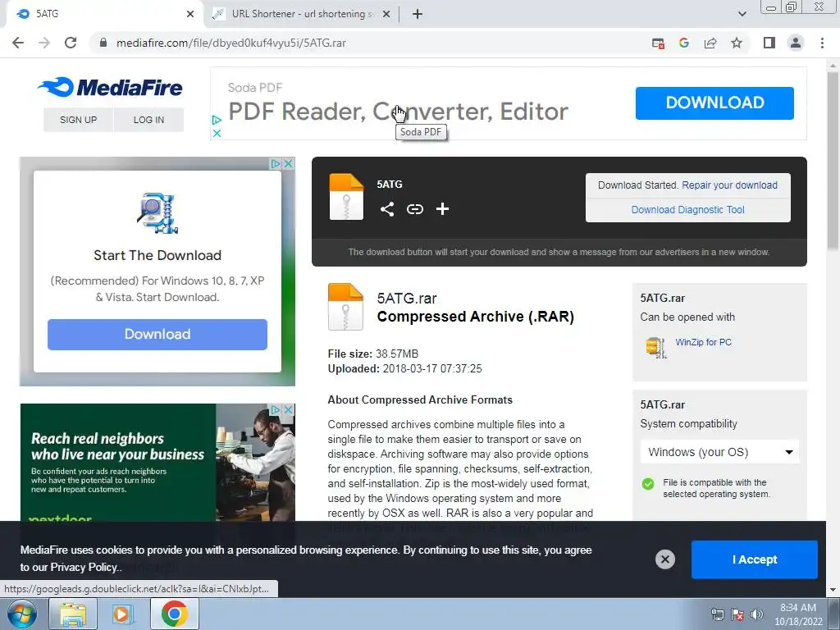This screenshot has height=630, width=840.
Task: Click the padlock site info icon
Action: click(103, 43)
